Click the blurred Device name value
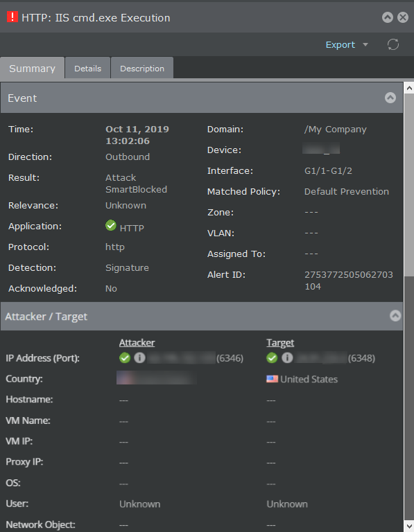This screenshot has width=414, height=532. (321, 150)
